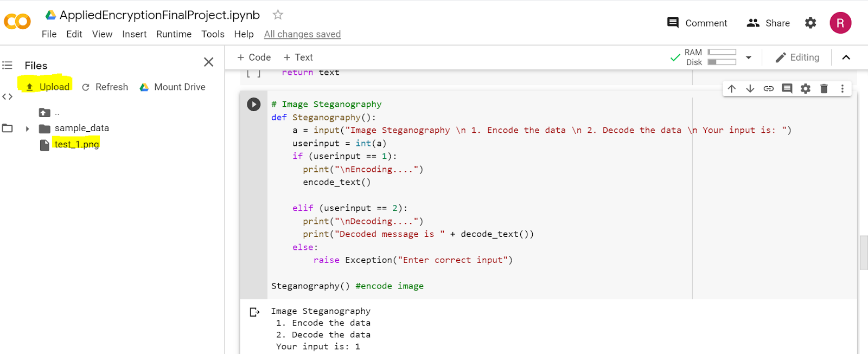Screen dimensions: 868x354
Task: Click Mount Drive
Action: coord(173,87)
